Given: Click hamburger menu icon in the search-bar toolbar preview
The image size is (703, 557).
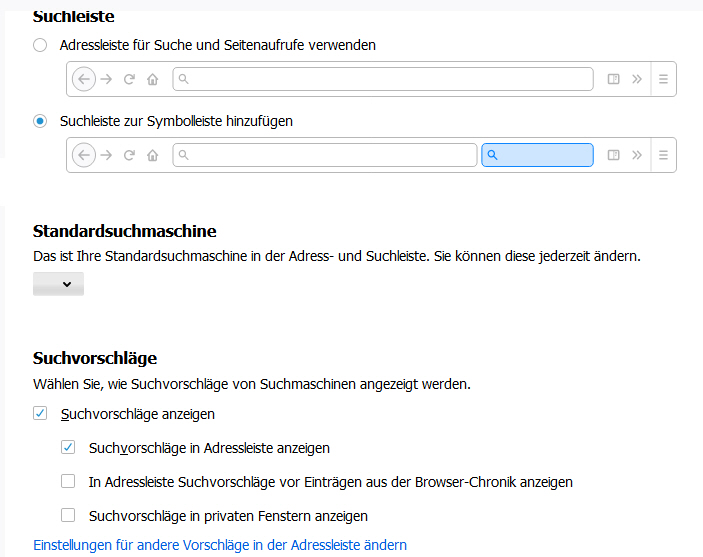Looking at the screenshot, I should (663, 155).
